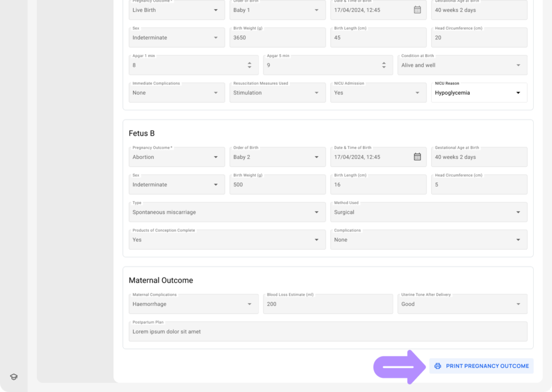Open calendar picker for Fetus B birth date
Image resolution: width=552 pixels, height=392 pixels.
(417, 157)
